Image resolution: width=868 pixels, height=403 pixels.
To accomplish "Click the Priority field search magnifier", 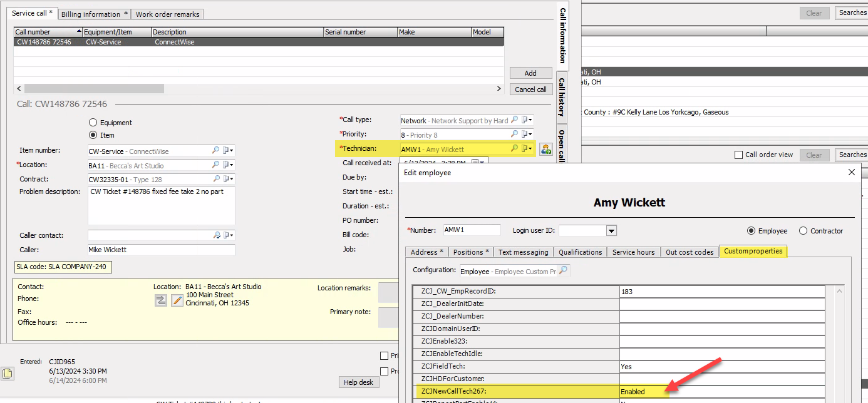I will click(x=514, y=135).
